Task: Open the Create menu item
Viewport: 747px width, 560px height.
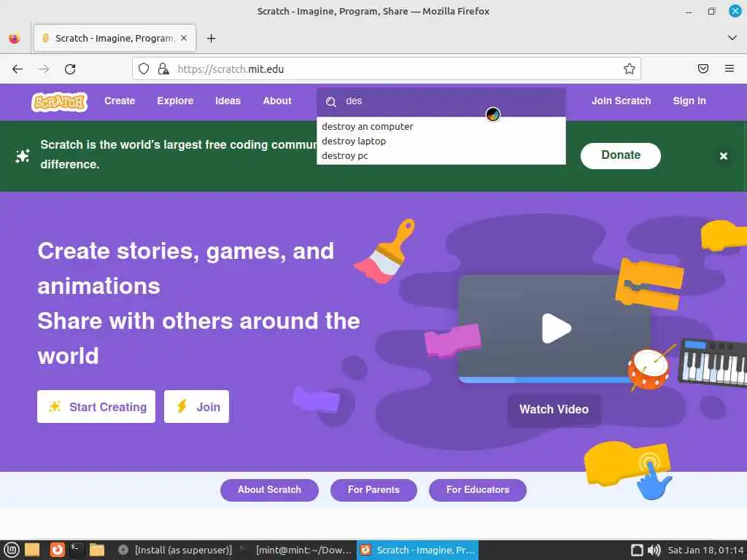Action: tap(120, 101)
